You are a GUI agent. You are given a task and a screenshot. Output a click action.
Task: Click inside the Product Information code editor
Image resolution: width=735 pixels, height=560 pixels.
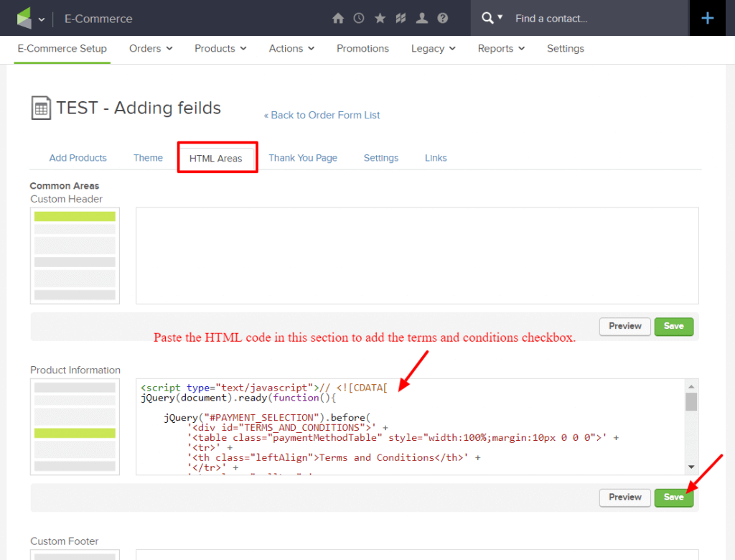click(x=410, y=426)
